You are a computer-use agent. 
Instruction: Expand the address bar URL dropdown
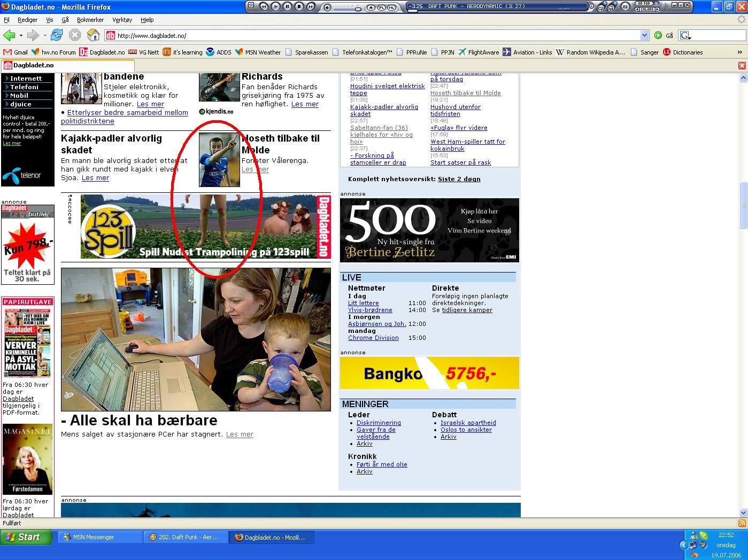tap(644, 36)
